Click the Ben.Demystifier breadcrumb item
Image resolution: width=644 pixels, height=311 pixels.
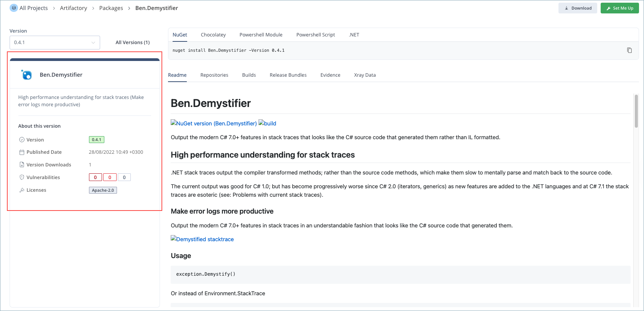156,8
